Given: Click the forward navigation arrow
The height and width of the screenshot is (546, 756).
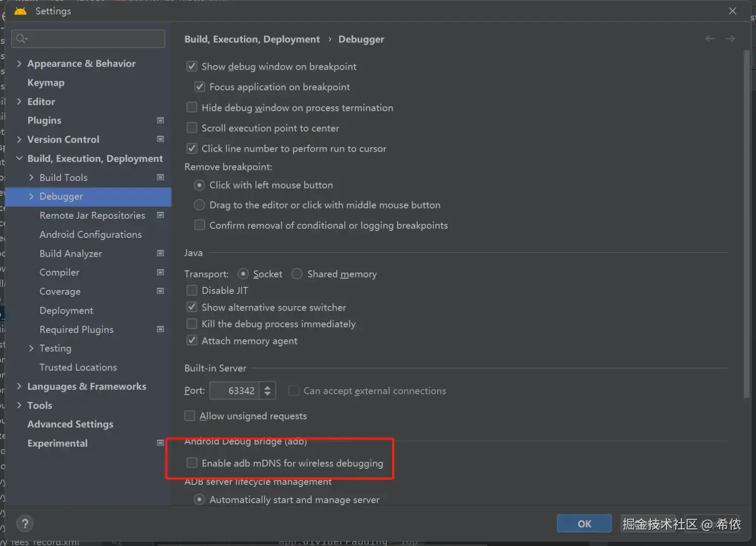Looking at the screenshot, I should (x=730, y=38).
